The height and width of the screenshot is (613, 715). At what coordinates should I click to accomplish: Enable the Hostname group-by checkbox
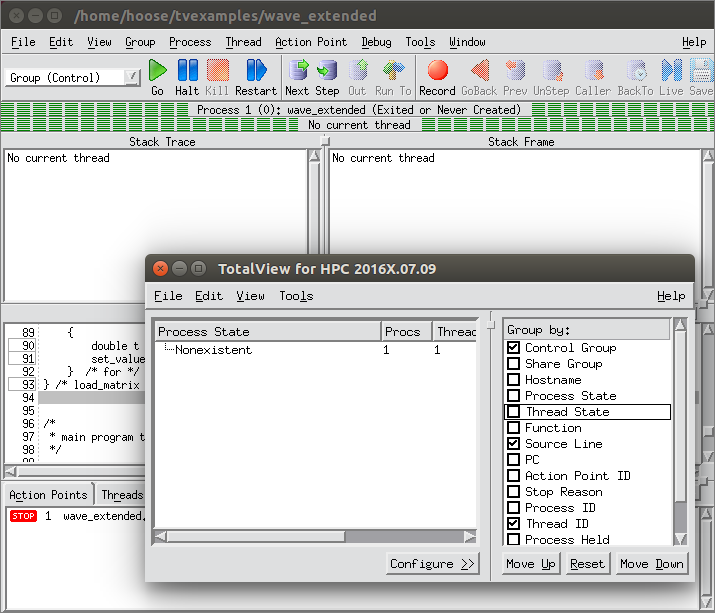click(513, 380)
